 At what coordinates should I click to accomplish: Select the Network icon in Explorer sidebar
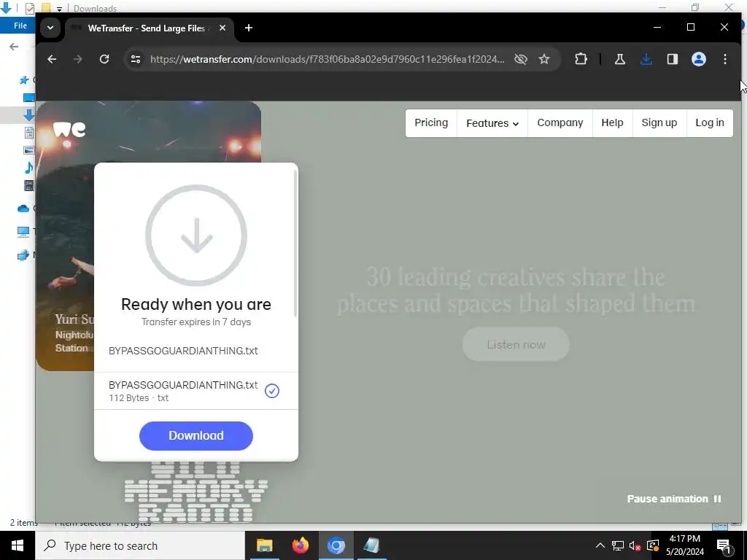click(x=23, y=255)
